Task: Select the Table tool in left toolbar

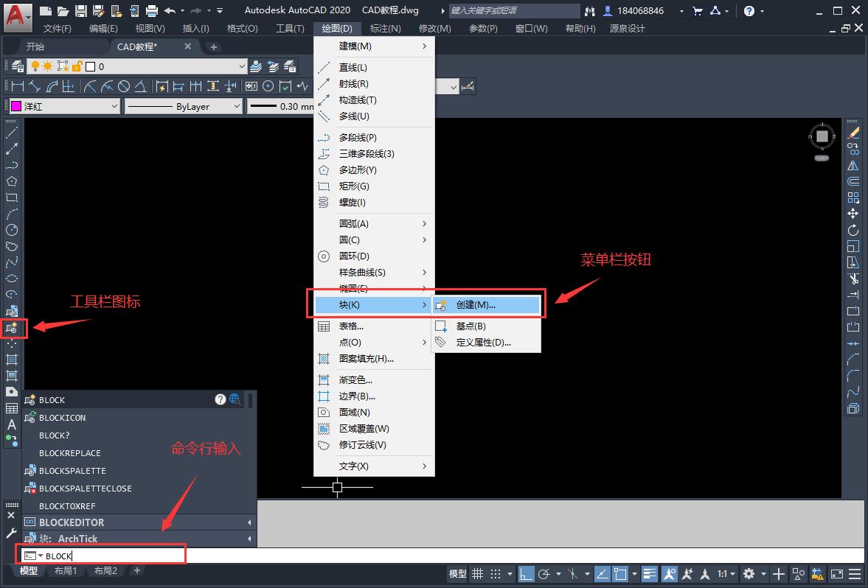Action: point(12,408)
